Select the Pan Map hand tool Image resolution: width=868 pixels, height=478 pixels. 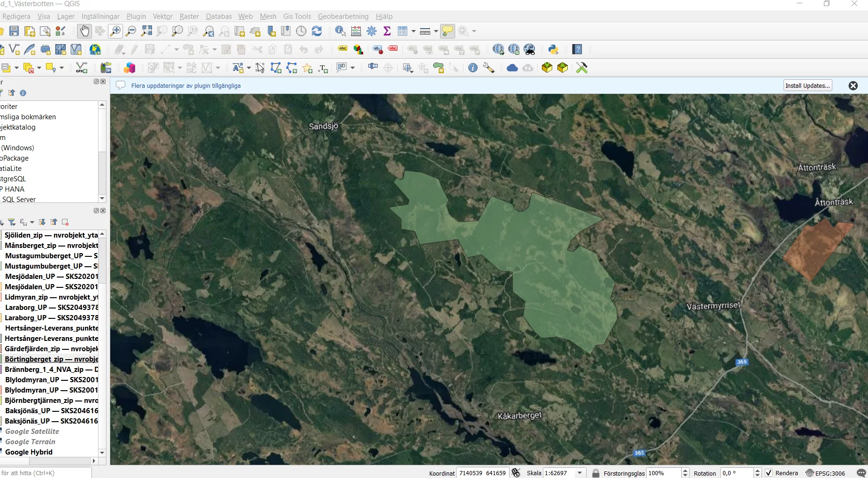(x=84, y=31)
